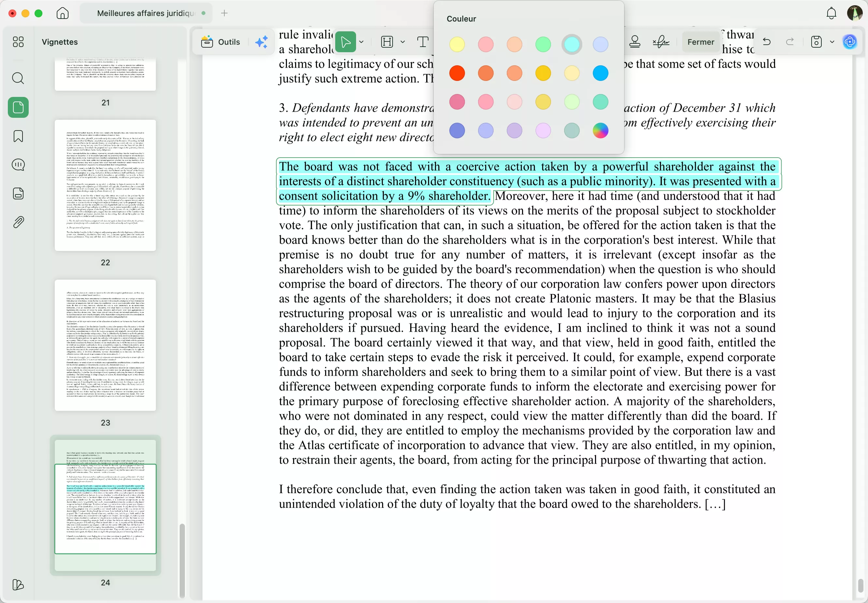Open the save options dropdown arrow

[832, 41]
